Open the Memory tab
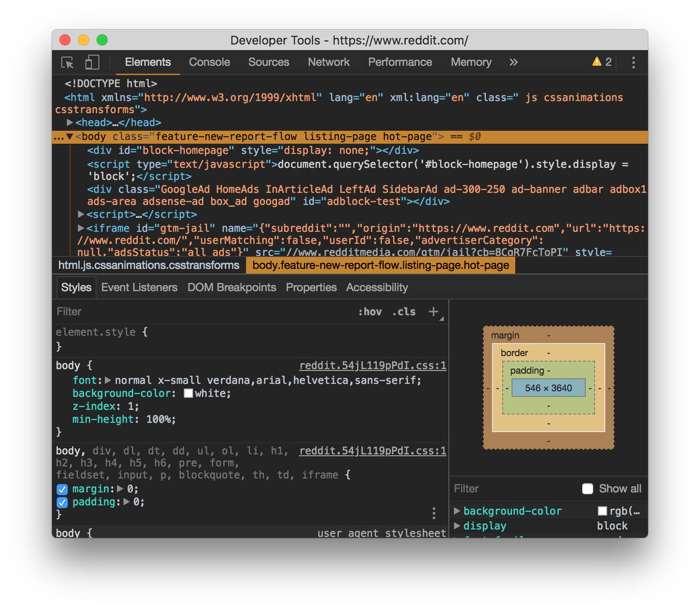This screenshot has width=700, height=612. [471, 62]
